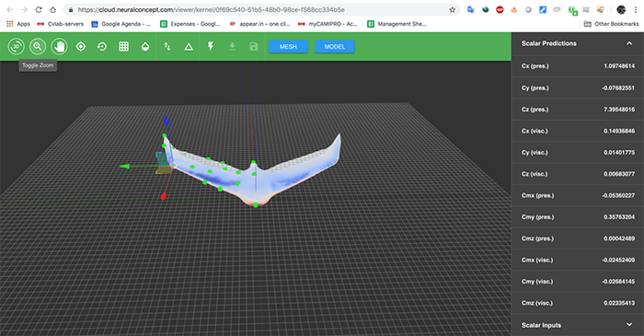Click the Cmy (visc.) row
This screenshot has height=336, width=644.
click(x=578, y=282)
